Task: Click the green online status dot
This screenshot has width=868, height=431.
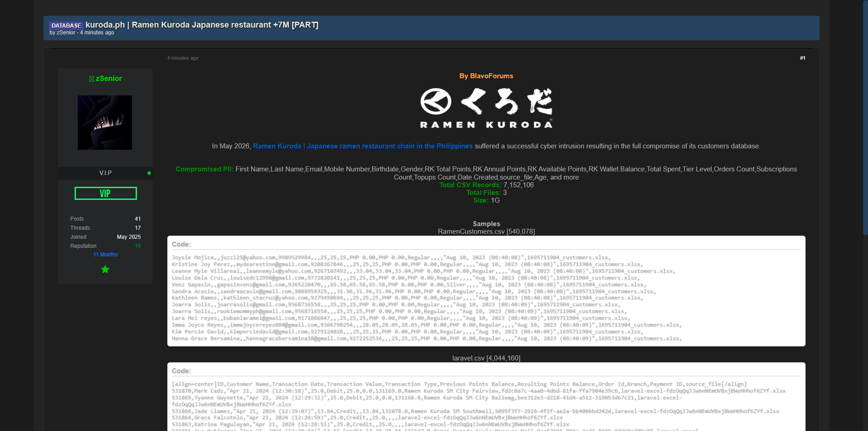Action: (149, 173)
